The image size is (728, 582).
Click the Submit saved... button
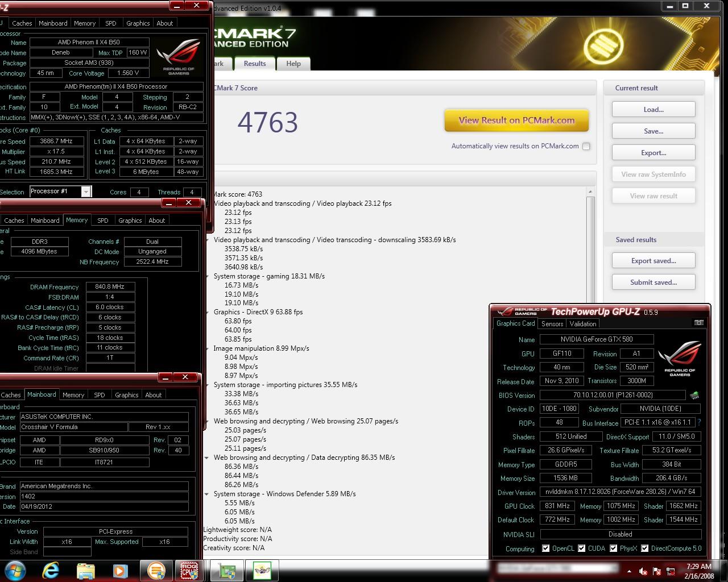tap(653, 282)
